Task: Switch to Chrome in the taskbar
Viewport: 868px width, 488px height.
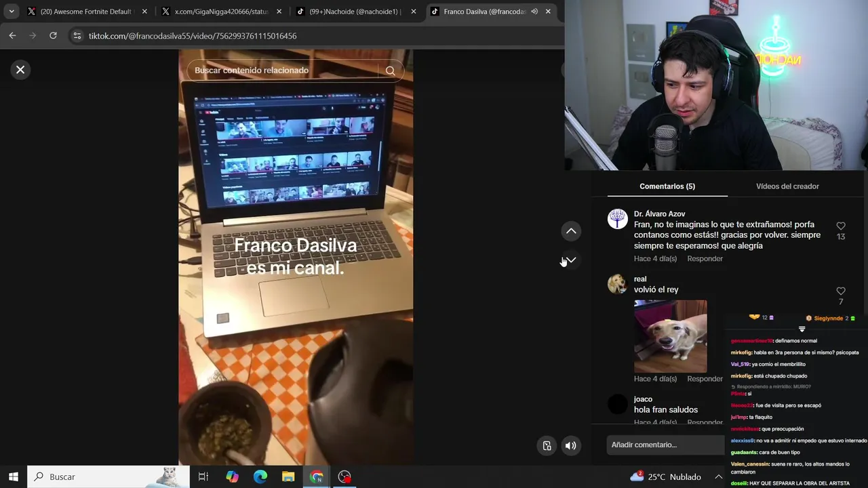Action: tap(317, 476)
